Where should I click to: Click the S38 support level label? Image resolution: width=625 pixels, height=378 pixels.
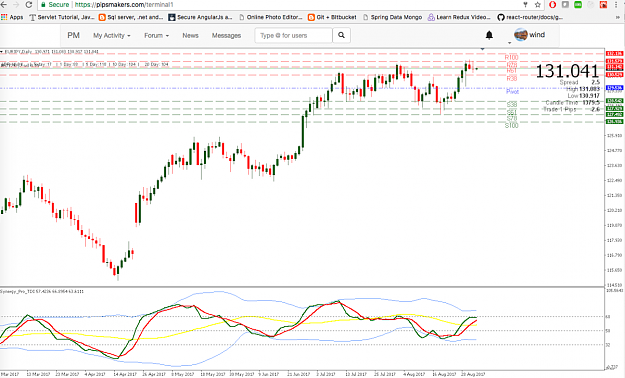point(512,104)
